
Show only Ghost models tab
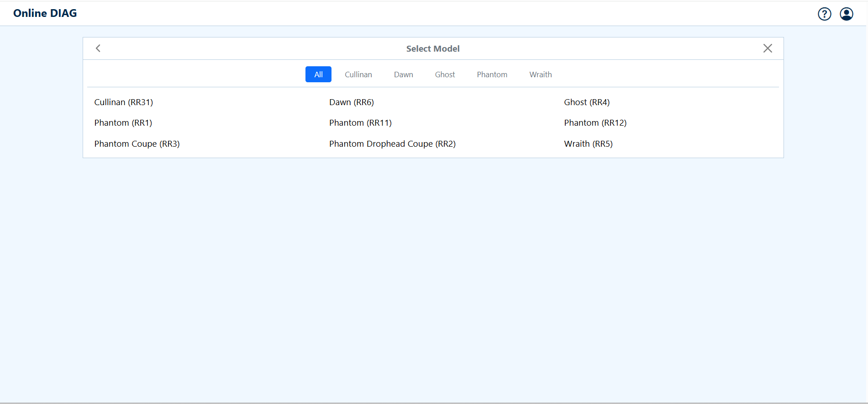(445, 74)
